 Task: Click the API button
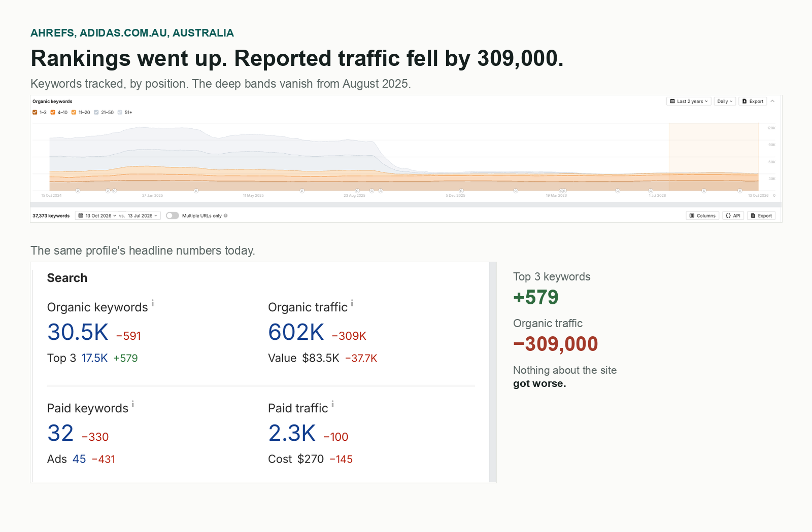click(733, 216)
